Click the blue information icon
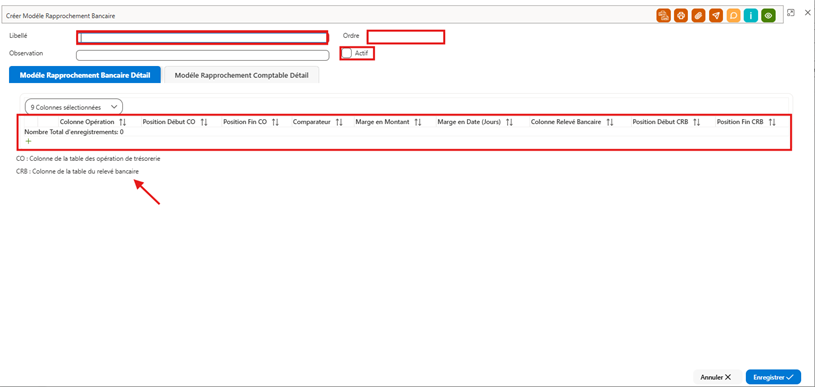 [751, 16]
